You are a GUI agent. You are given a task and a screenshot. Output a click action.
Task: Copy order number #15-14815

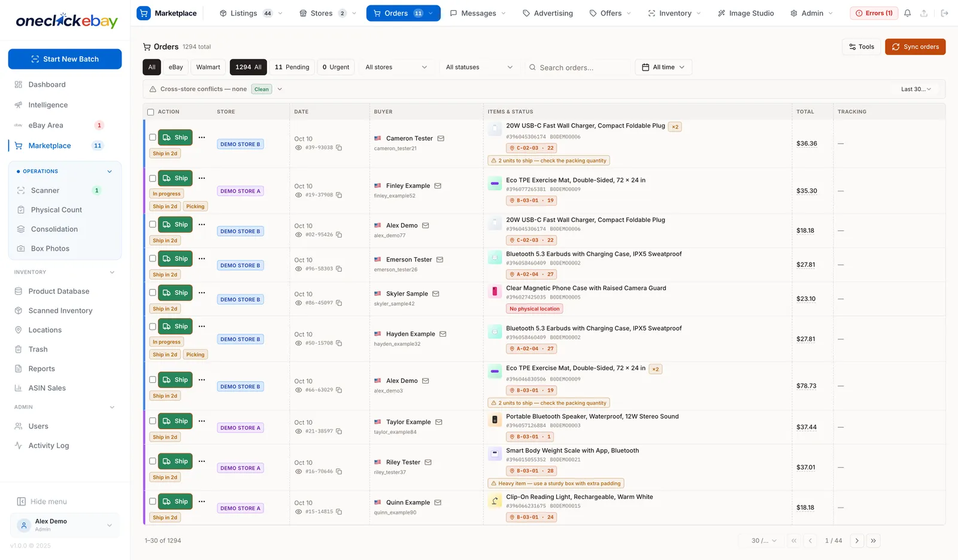pos(339,512)
